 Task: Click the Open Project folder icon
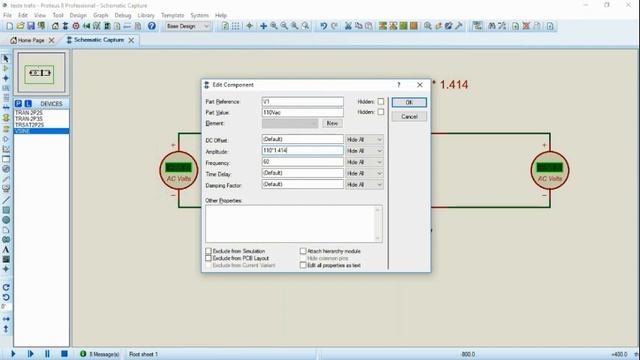click(x=20, y=26)
